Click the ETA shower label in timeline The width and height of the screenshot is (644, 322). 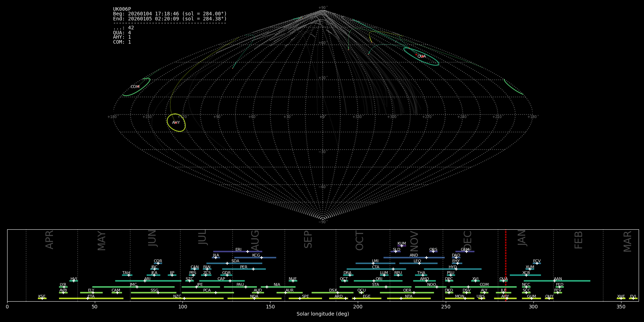click(x=91, y=297)
